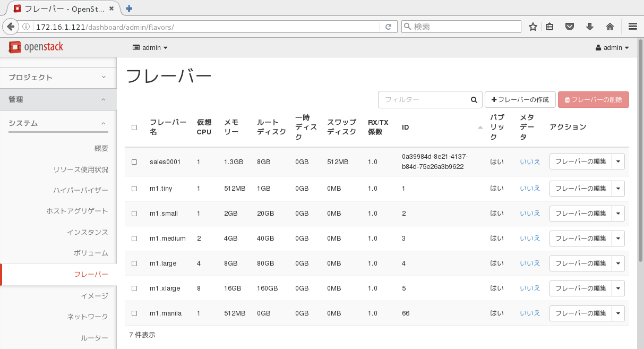Click the いいえ metadata link for m1.large
Image resolution: width=644 pixels, height=349 pixels.
pos(529,263)
